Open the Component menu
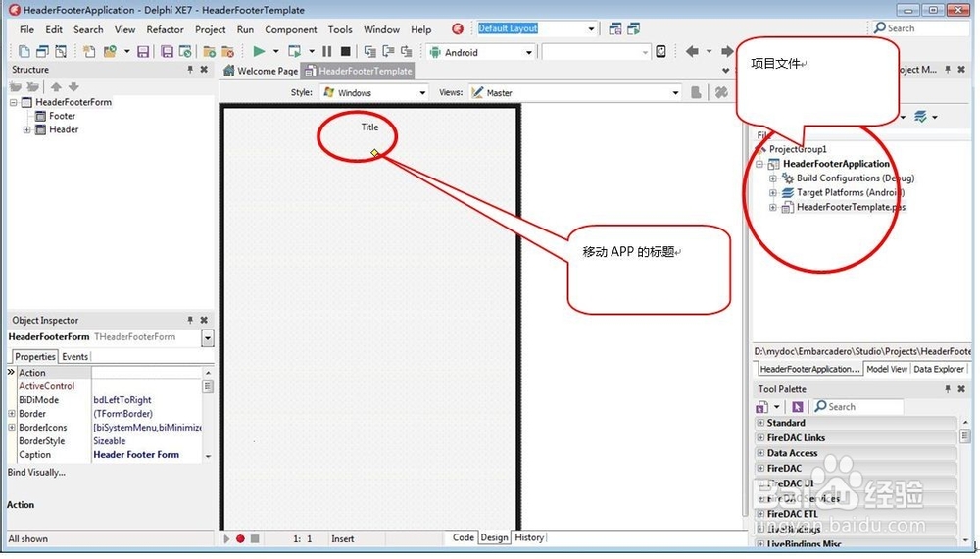Image resolution: width=980 pixels, height=559 pixels. (x=291, y=29)
